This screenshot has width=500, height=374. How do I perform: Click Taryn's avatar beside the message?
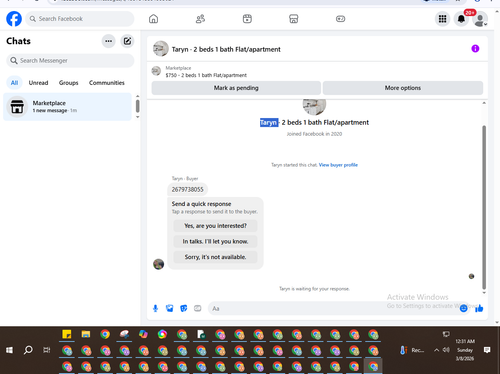(158, 264)
